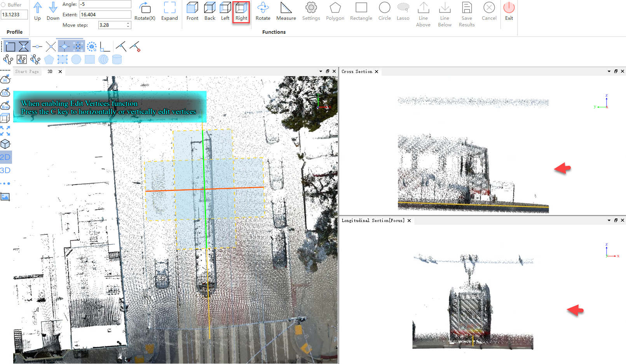
Task: Open the Start Page tab
Action: coord(27,71)
